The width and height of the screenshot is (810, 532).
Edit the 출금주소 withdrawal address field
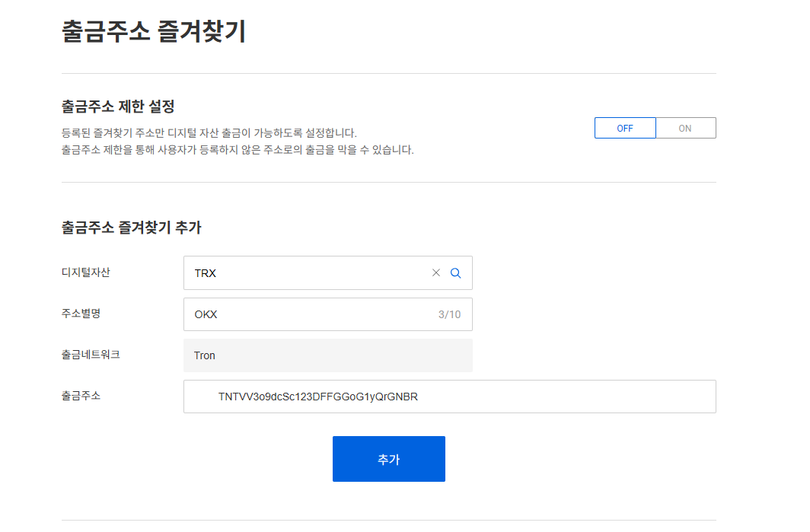click(450, 397)
